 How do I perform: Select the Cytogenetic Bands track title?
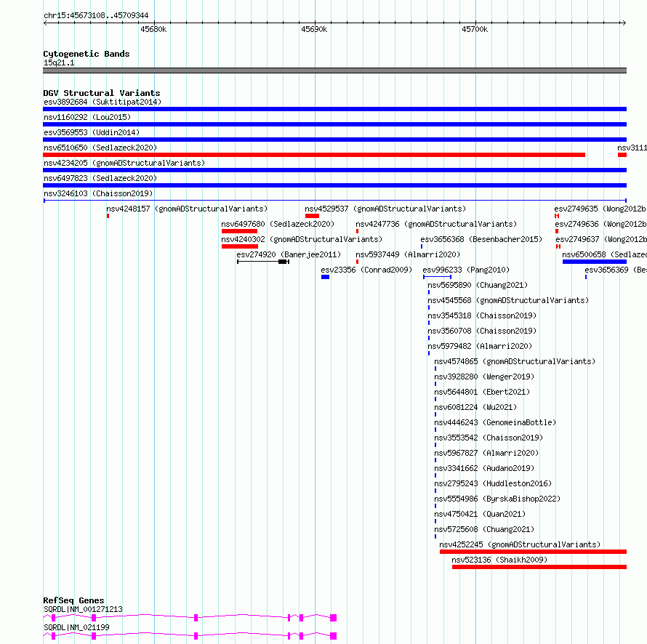coord(87,54)
